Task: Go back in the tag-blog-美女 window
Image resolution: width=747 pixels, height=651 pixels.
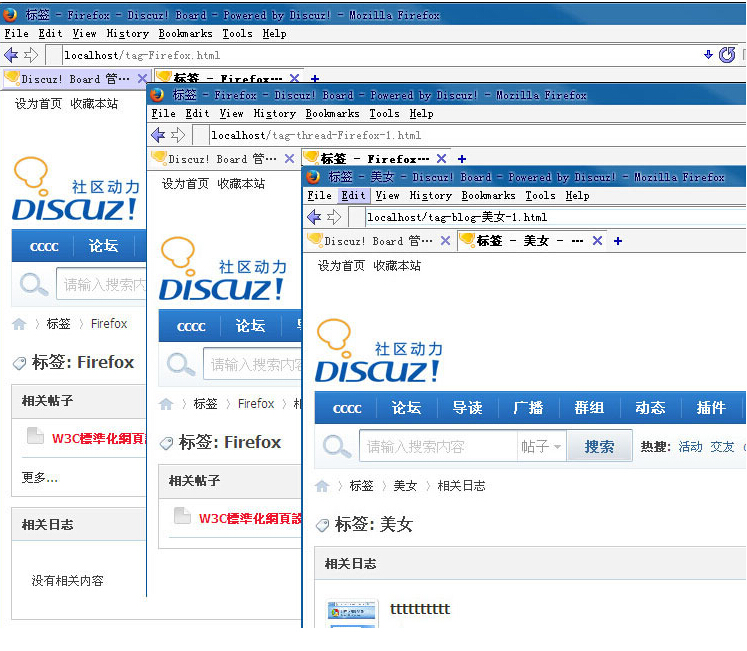Action: [x=314, y=217]
